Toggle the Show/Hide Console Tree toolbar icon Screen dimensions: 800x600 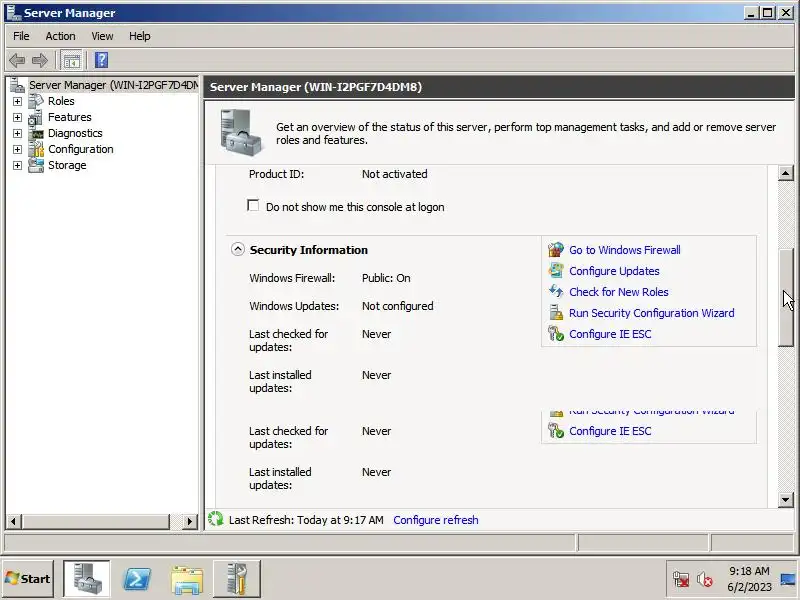click(x=71, y=60)
